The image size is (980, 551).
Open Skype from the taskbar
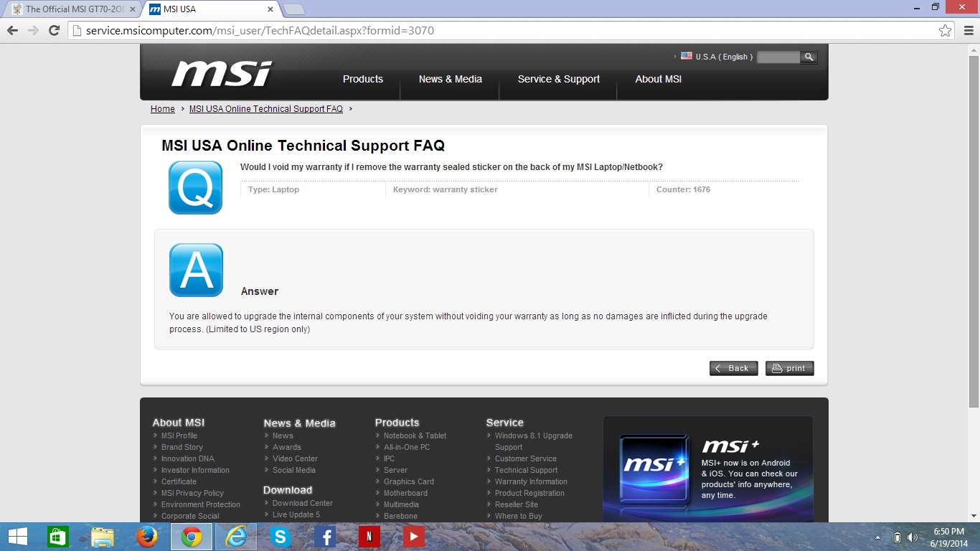[x=281, y=537]
